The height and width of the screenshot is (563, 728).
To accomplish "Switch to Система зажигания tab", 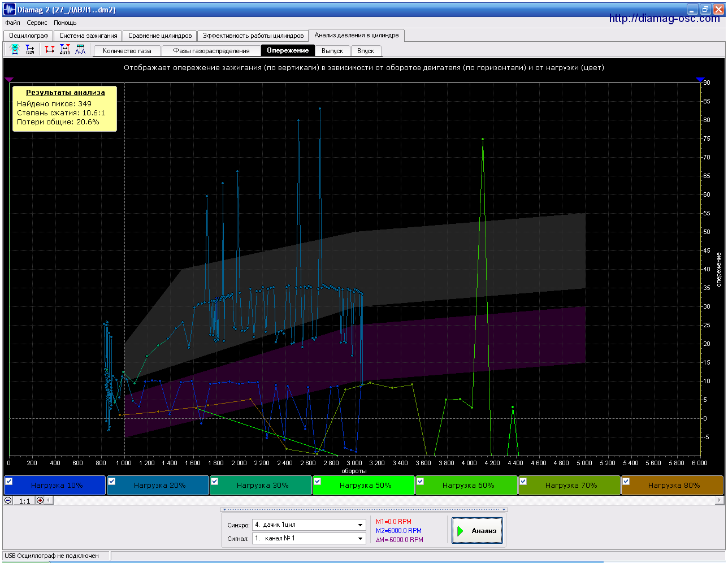I will [88, 36].
